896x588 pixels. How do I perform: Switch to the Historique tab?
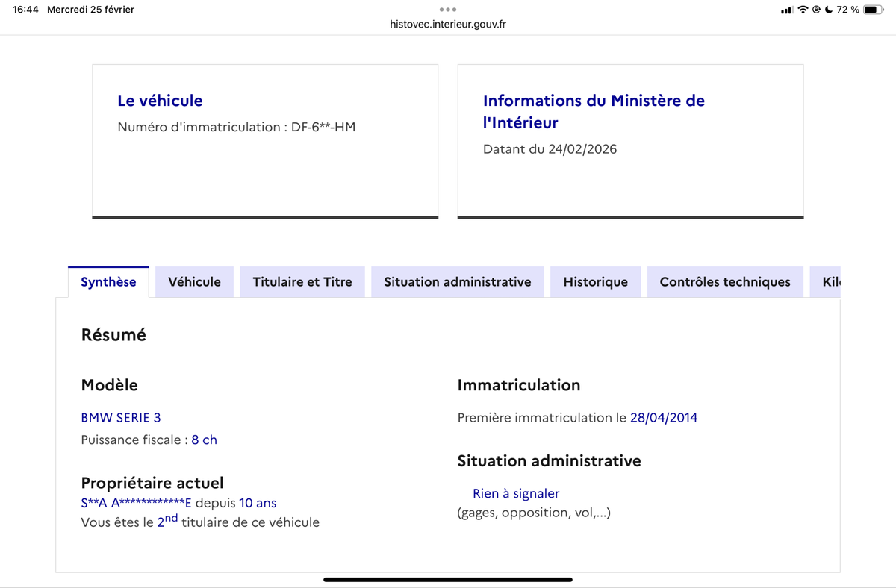pyautogui.click(x=595, y=282)
